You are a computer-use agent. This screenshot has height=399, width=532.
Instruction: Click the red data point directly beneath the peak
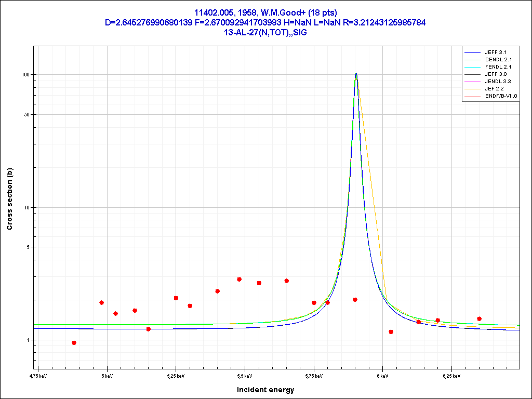click(x=355, y=299)
